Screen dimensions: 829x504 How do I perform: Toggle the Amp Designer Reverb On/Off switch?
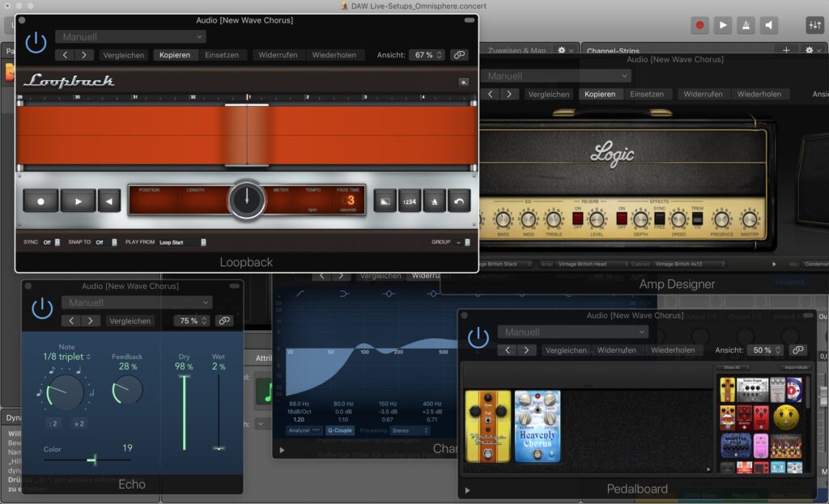[x=577, y=218]
